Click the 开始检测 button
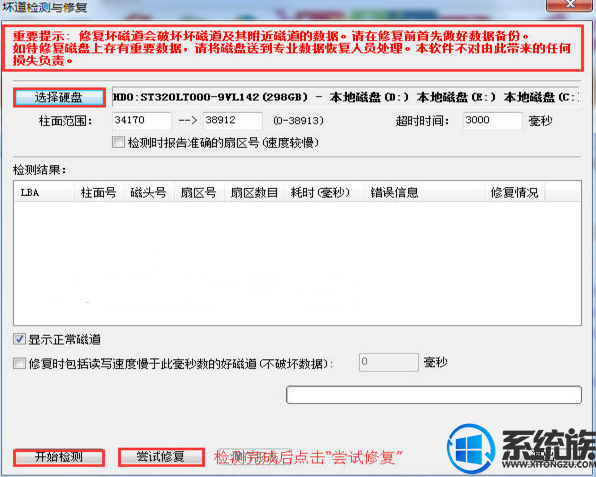 [x=59, y=457]
